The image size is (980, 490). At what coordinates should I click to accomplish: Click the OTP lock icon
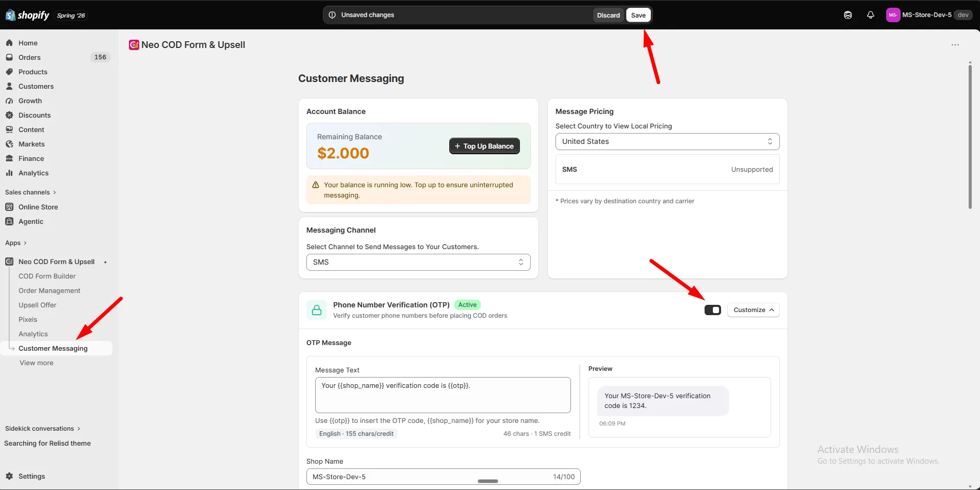317,310
